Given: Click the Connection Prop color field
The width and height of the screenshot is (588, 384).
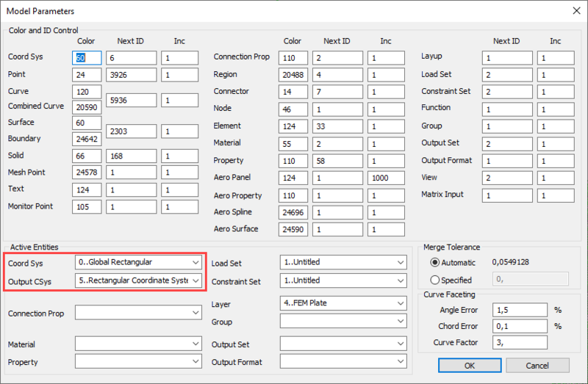Looking at the screenshot, I should tap(293, 58).
